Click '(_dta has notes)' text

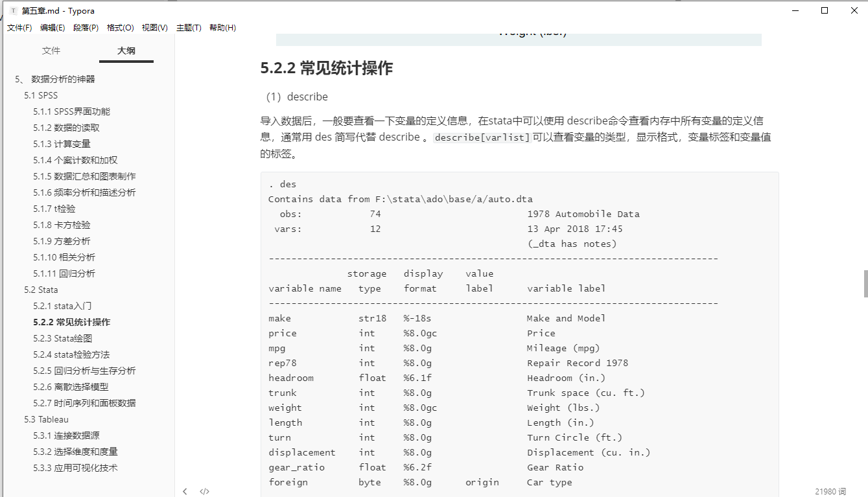pyautogui.click(x=572, y=244)
